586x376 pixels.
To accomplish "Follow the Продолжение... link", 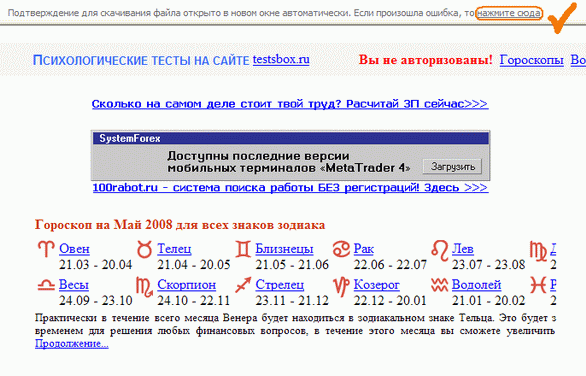I will [x=72, y=344].
